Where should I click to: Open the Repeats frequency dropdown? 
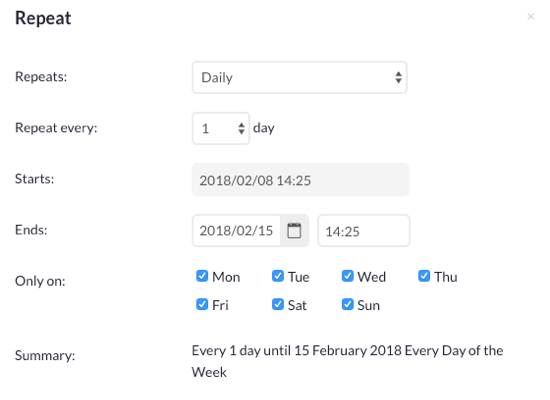300,78
